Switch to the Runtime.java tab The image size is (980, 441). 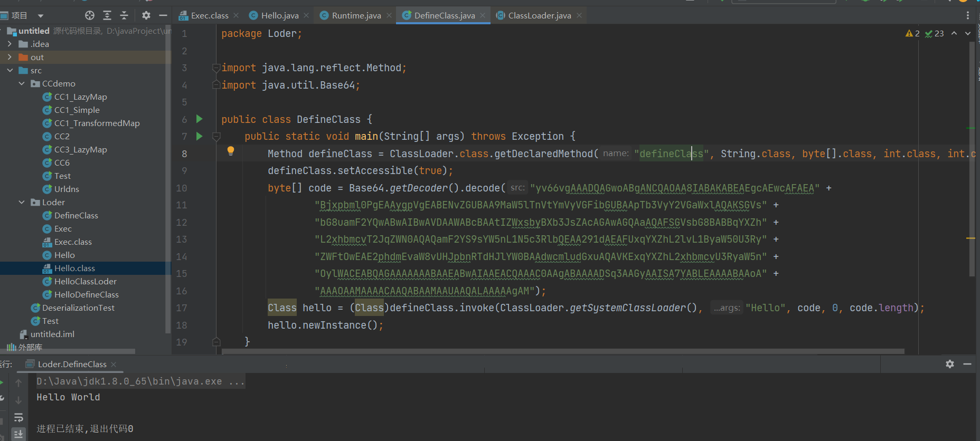click(356, 15)
